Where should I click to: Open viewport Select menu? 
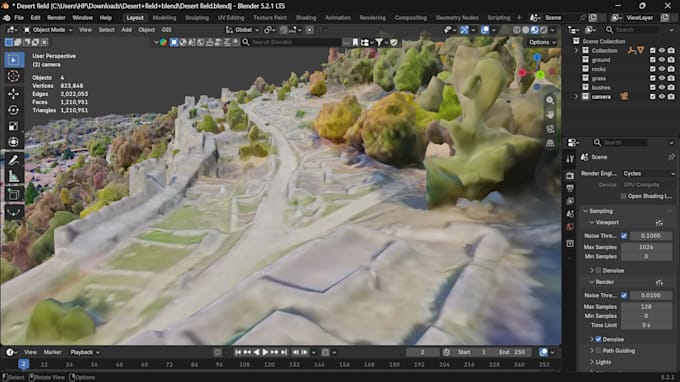click(x=106, y=30)
